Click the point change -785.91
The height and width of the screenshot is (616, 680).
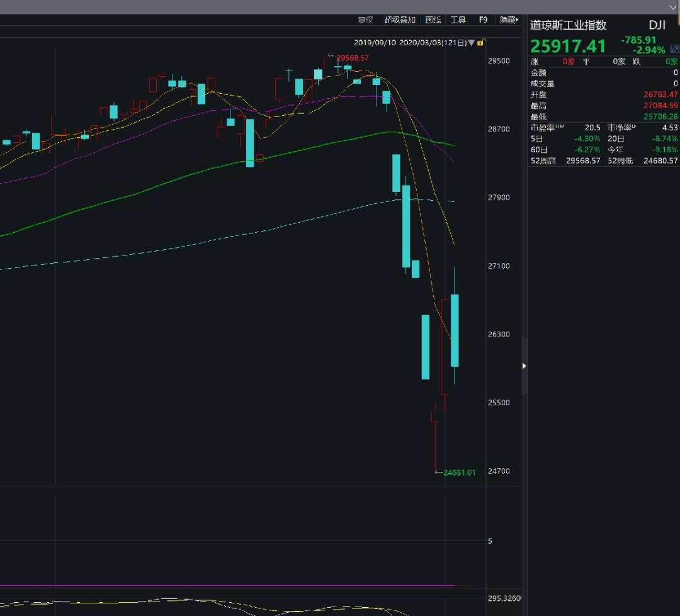click(638, 40)
